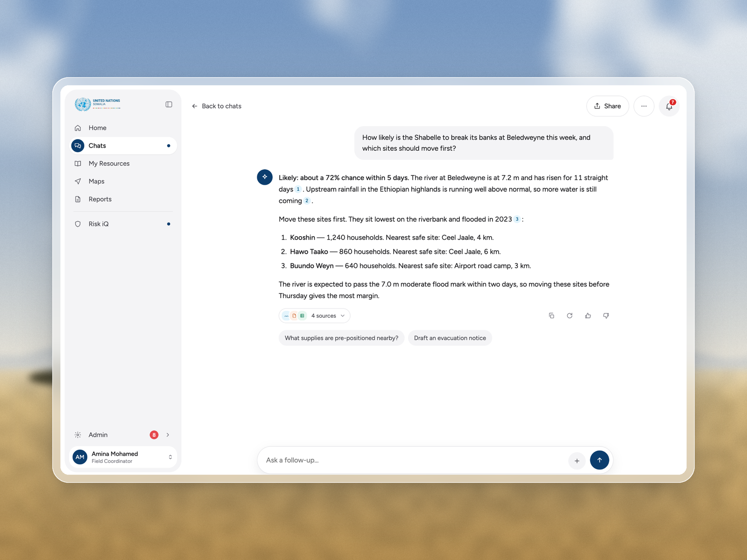Give thumbs down to the response
This screenshot has width=747, height=560.
coord(606,316)
